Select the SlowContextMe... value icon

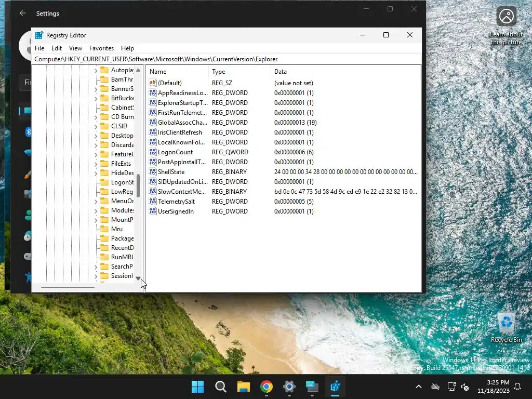[x=153, y=191]
